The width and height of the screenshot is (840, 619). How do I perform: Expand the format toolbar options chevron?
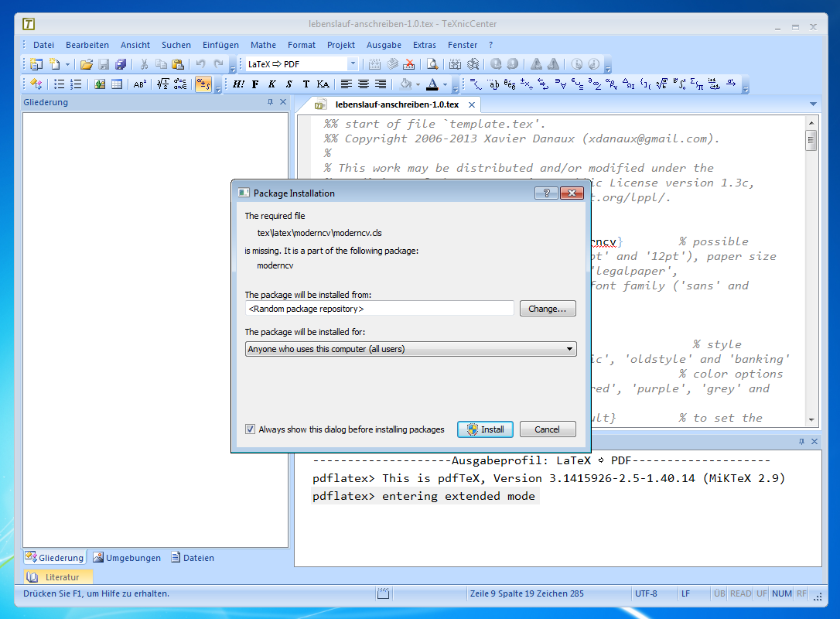(456, 90)
